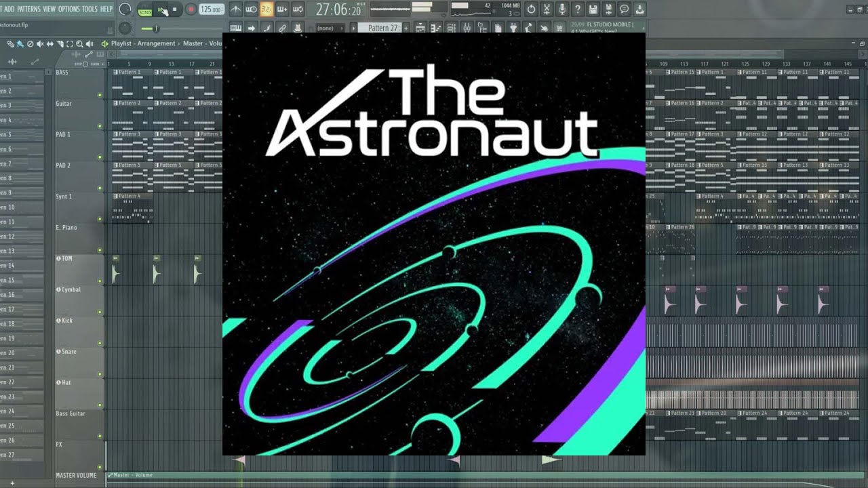Toggle mute dot on Guitar track
Screen dimensions: 868x488
100,126
